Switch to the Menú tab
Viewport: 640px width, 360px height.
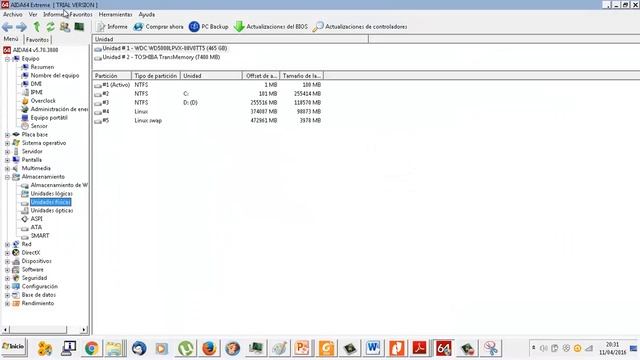point(11,39)
